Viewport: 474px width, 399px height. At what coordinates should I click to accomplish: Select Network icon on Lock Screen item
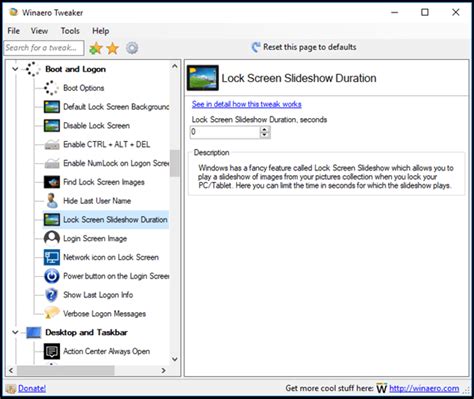(x=111, y=257)
